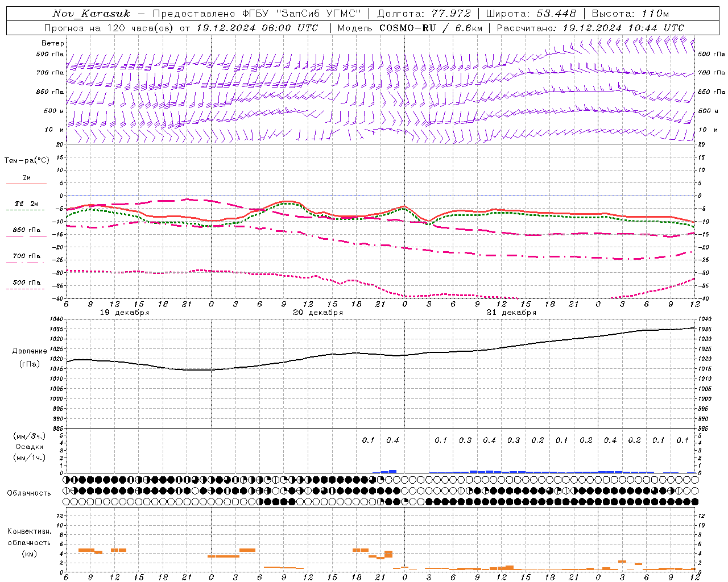Click the '(мм/1ч.)' hourly precipitation unit label
Viewport: 728px width, 582px height.
29,458
